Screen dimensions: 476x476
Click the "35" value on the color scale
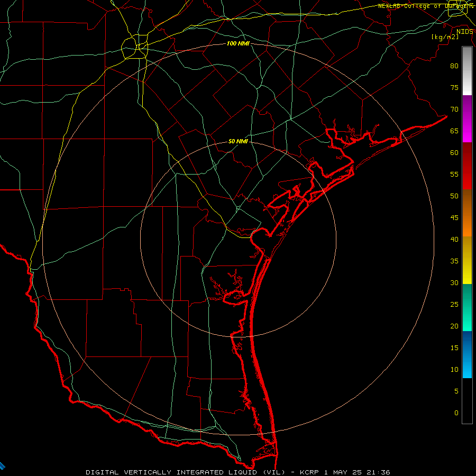[x=454, y=261]
